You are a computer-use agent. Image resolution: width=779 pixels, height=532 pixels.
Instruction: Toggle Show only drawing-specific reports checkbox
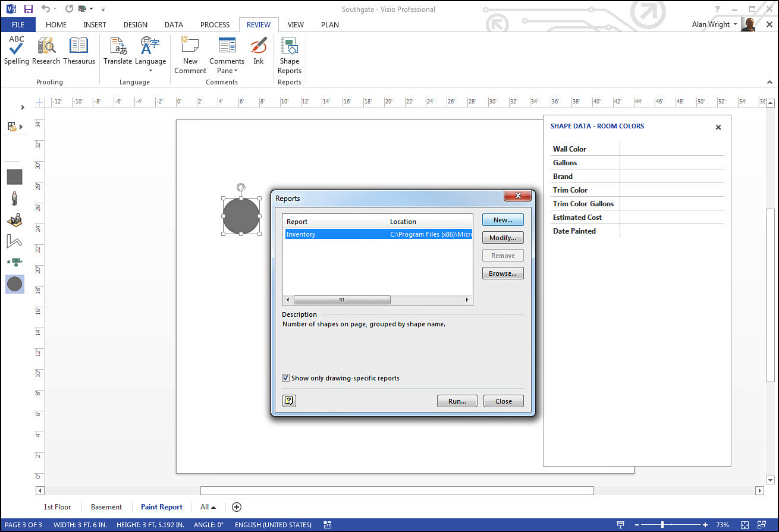click(285, 378)
